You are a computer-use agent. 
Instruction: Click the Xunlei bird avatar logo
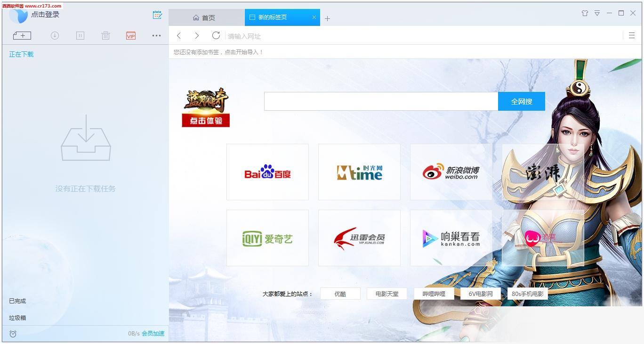[x=19, y=15]
